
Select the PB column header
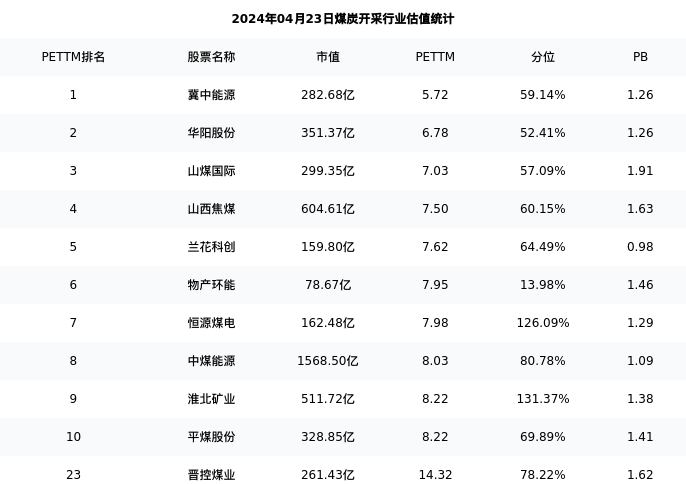click(640, 57)
